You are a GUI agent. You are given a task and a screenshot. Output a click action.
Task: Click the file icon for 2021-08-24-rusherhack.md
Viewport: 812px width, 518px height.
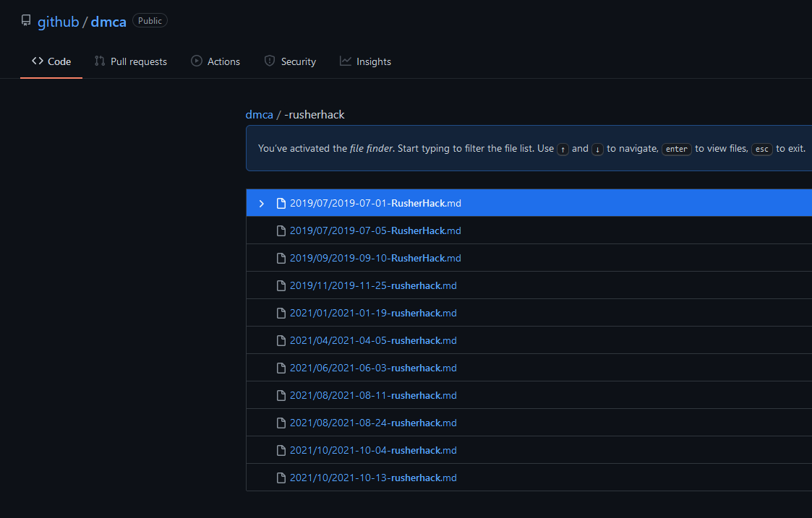tap(281, 423)
